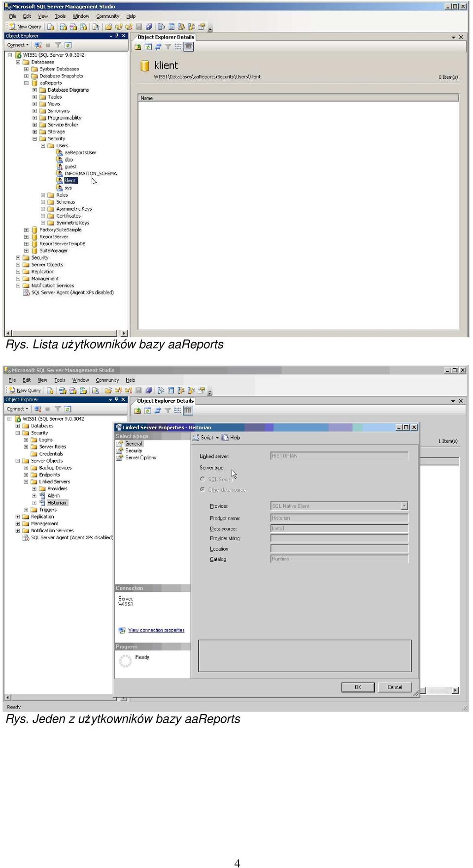Open the File menu in the klient details window
Image resolution: width=473 pixels, height=868 pixels.
coord(13,16)
